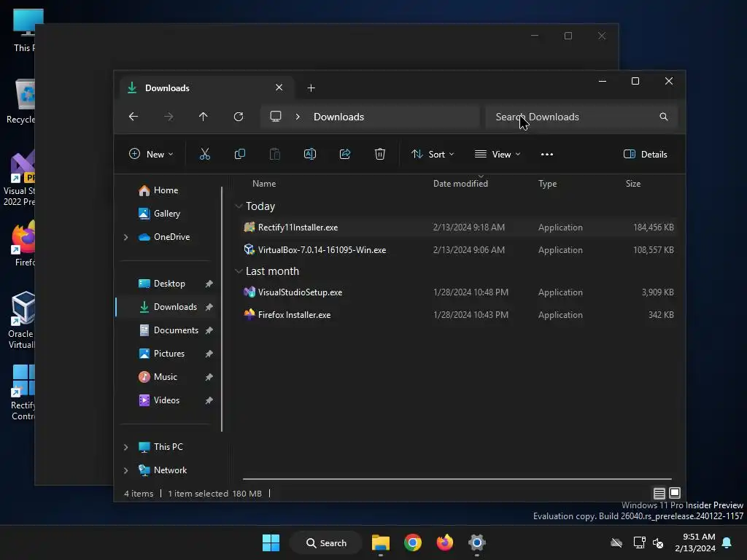Click the Search Downloads field
Image resolution: width=747 pixels, height=560 pixels.
[581, 117]
